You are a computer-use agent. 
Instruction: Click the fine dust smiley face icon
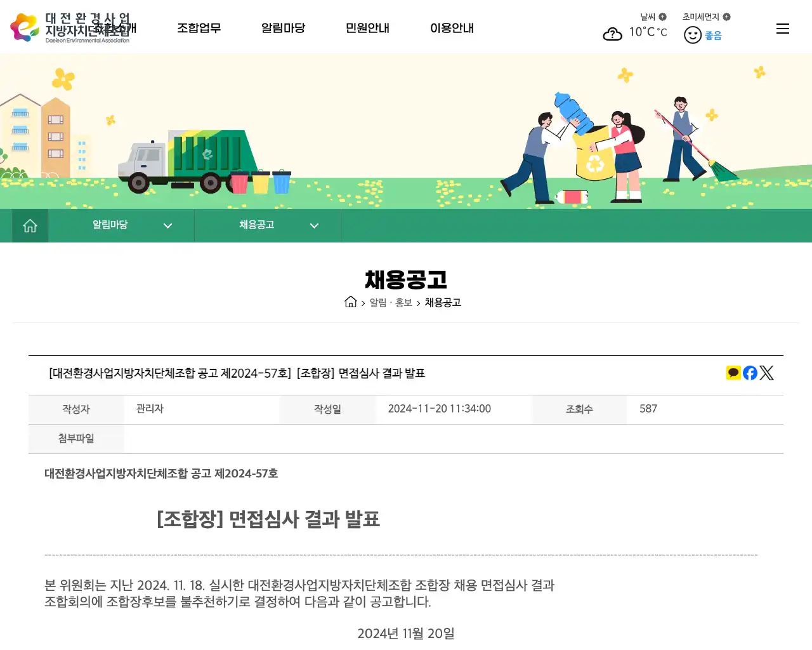pyautogui.click(x=692, y=34)
